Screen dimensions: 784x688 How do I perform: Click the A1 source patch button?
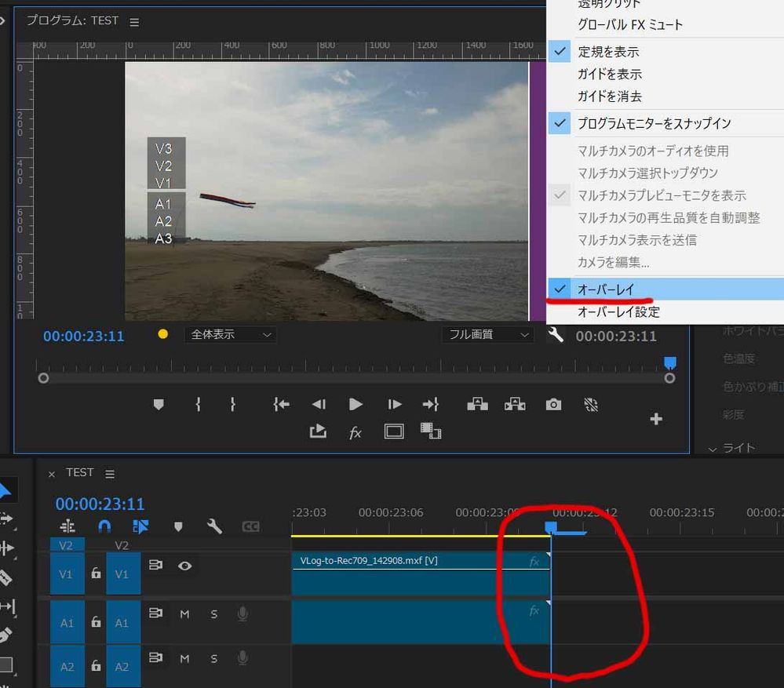point(67,622)
